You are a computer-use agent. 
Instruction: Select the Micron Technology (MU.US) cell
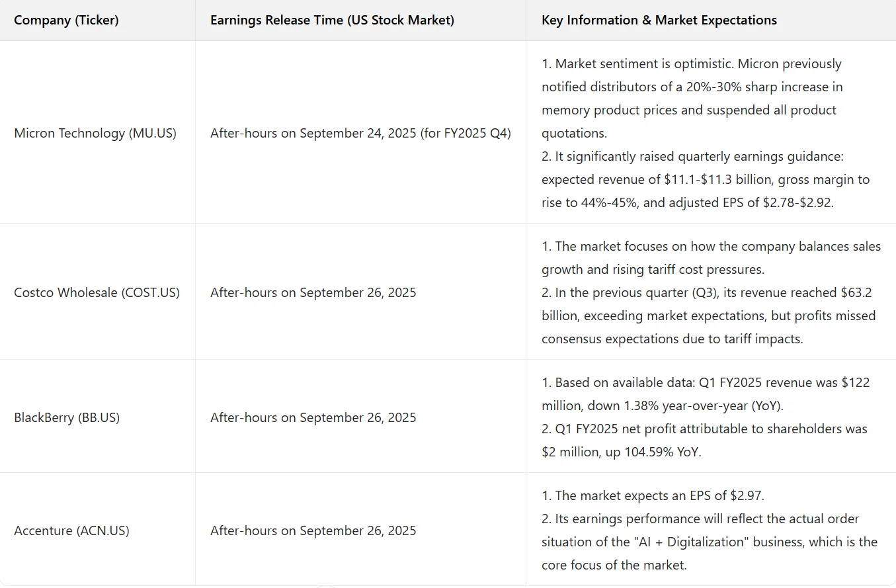coord(95,134)
